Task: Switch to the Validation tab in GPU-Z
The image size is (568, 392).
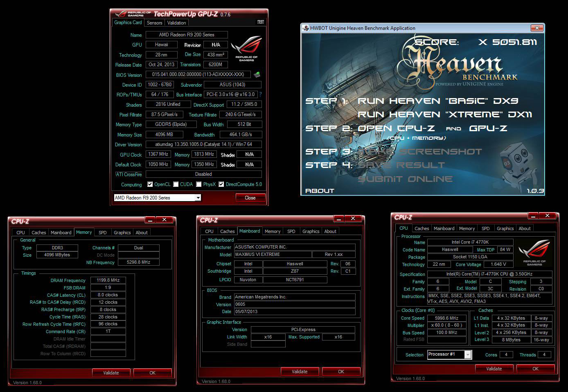Action: [176, 23]
